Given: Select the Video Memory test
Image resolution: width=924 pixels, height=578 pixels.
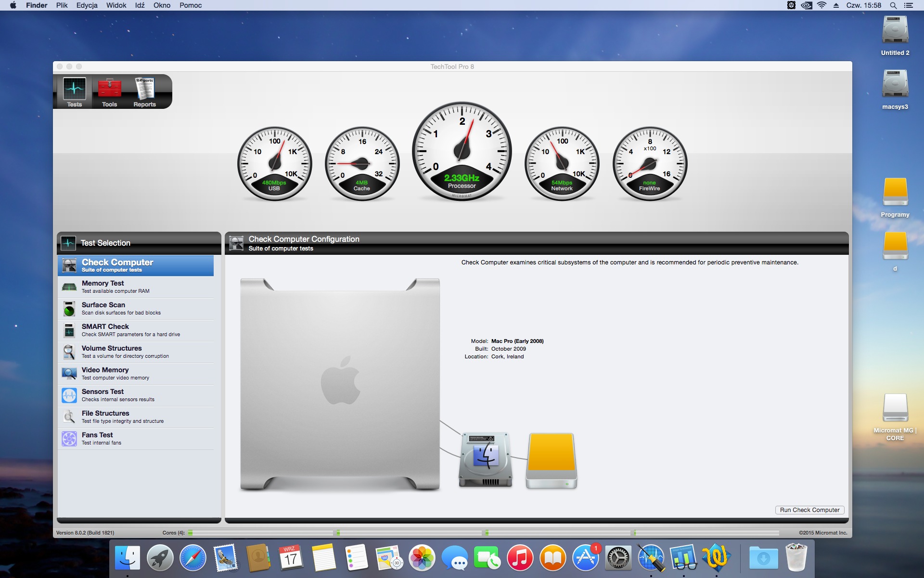Looking at the screenshot, I should coord(136,374).
